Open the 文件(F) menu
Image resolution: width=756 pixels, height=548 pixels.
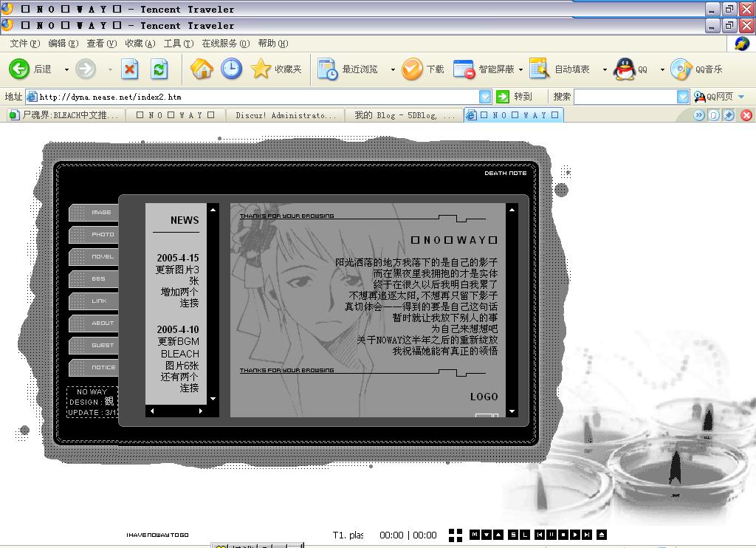point(25,44)
